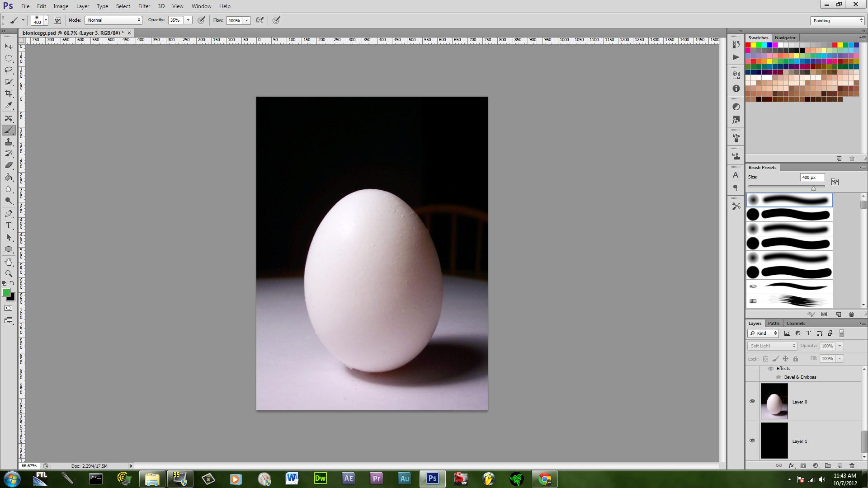Image resolution: width=868 pixels, height=488 pixels.
Task: Delete layer using the Layers trash icon
Action: coord(852,465)
